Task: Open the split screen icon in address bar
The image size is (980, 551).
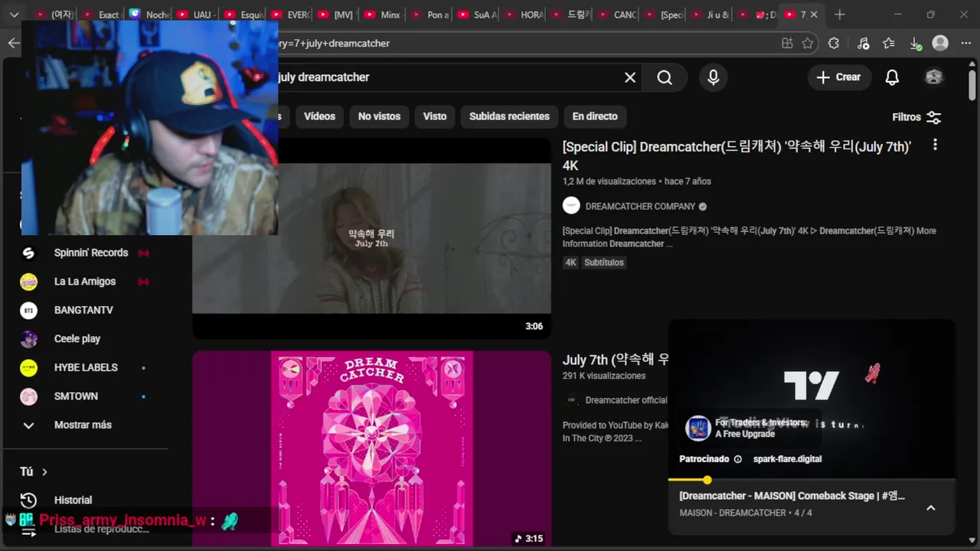Action: point(787,44)
